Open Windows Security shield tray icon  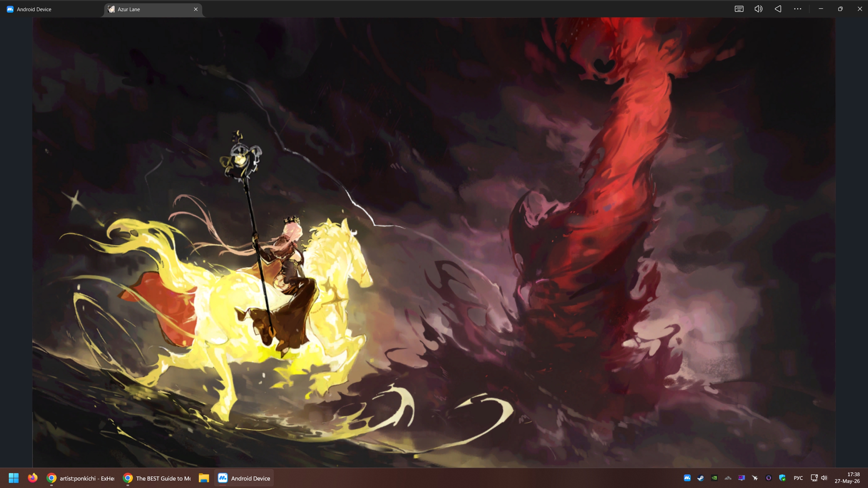coord(782,478)
